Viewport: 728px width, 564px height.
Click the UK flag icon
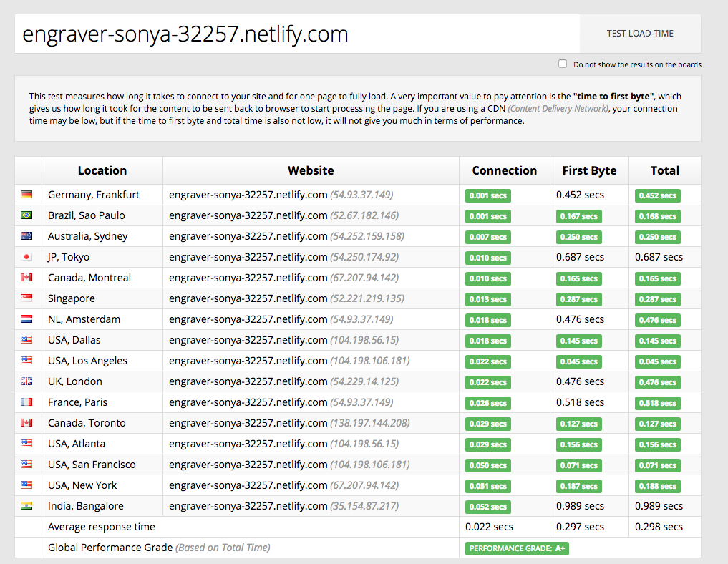(x=26, y=381)
